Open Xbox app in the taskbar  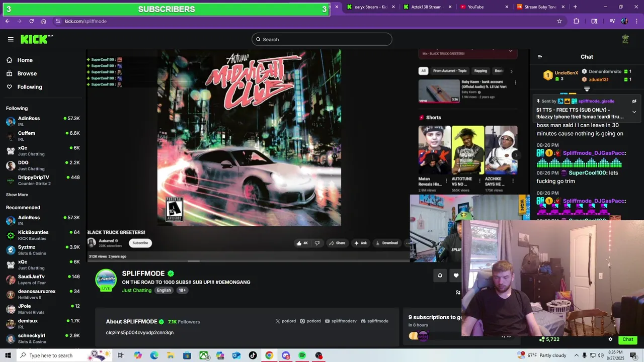point(203,355)
